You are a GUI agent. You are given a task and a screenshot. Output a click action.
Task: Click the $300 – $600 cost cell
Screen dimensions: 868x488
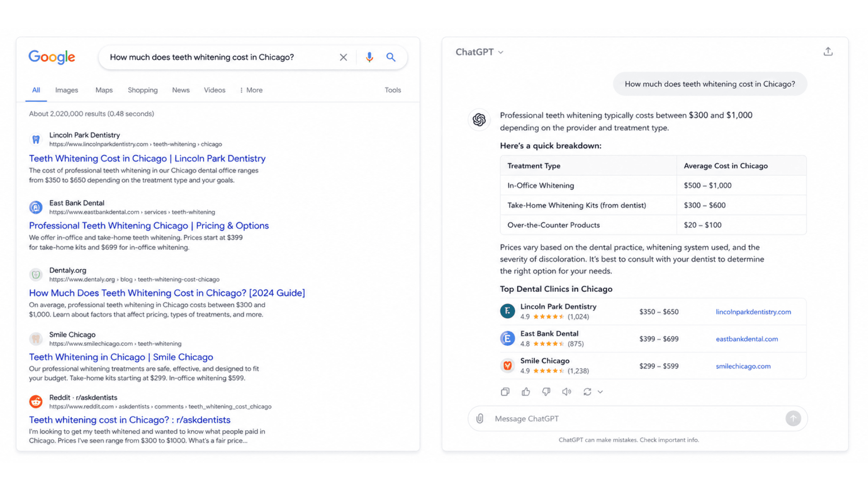[x=741, y=205]
